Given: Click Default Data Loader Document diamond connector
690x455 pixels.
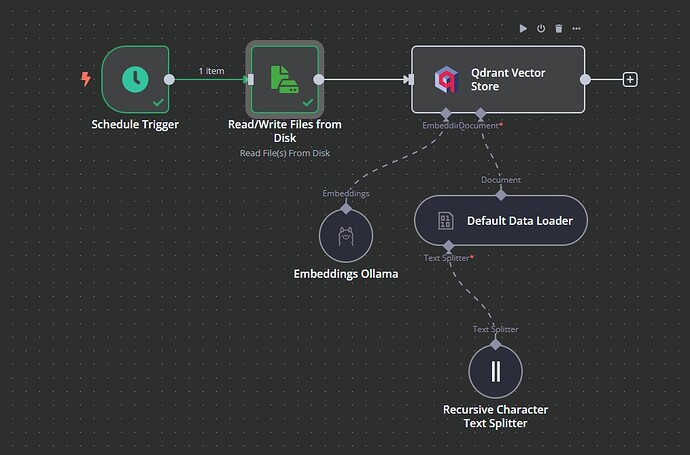Looking at the screenshot, I should coord(501,195).
